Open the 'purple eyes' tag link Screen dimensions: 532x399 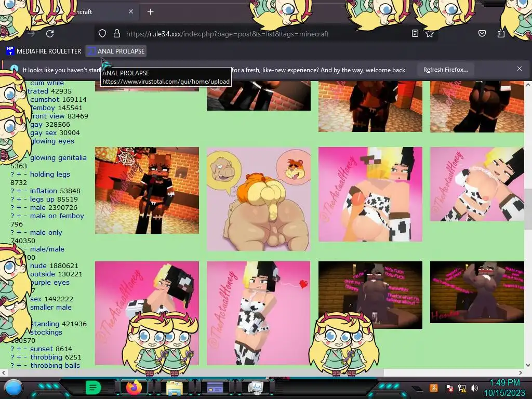pos(50,283)
